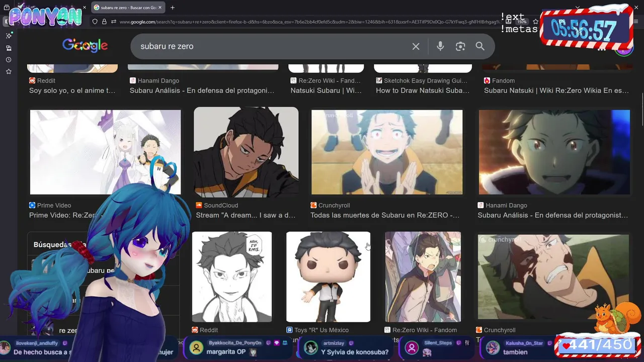Open 'Subaru Análisis - En defensa del protagonist...' link

tap(553, 215)
